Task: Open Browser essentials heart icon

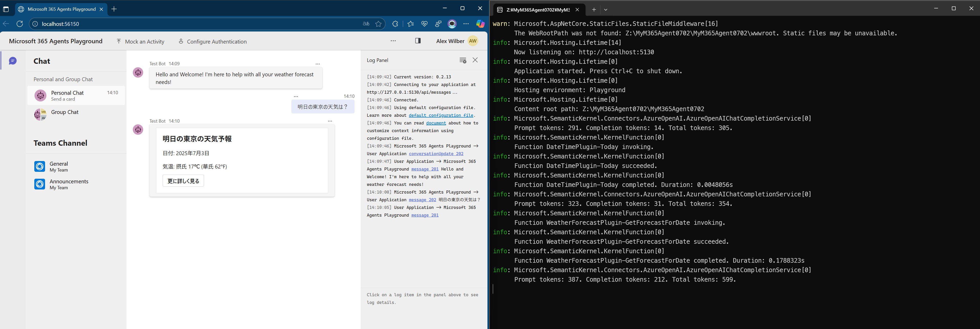Action: [424, 24]
